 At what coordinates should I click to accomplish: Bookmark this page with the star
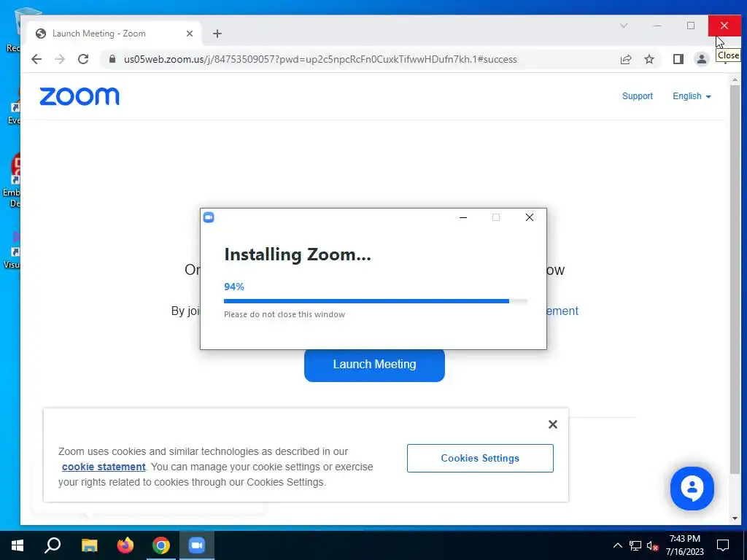click(x=649, y=59)
